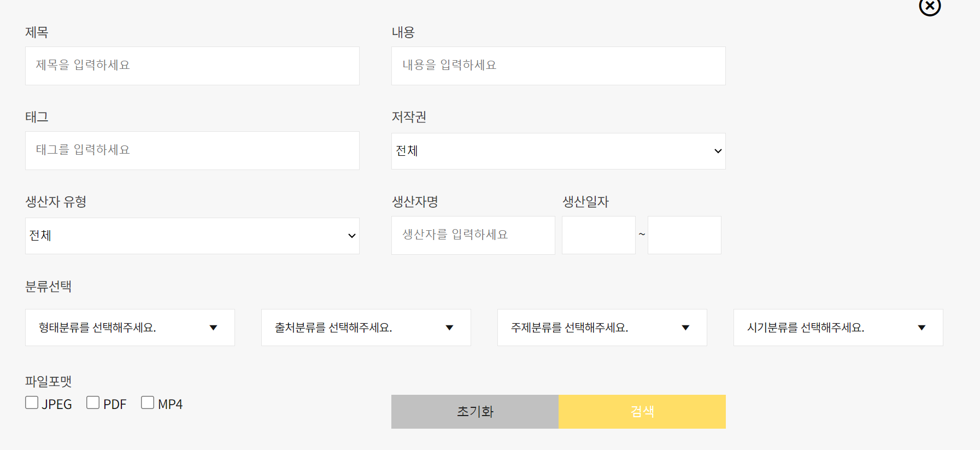Click the 생산일자 end date field
Image resolution: width=980 pixels, height=450 pixels.
pyautogui.click(x=684, y=235)
